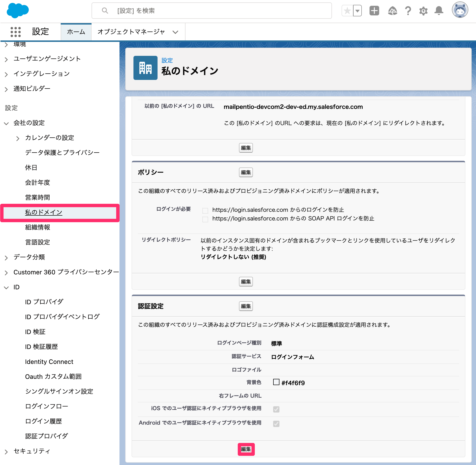Open the ID 検証履歴 page
The image size is (476, 465).
[x=42, y=347]
